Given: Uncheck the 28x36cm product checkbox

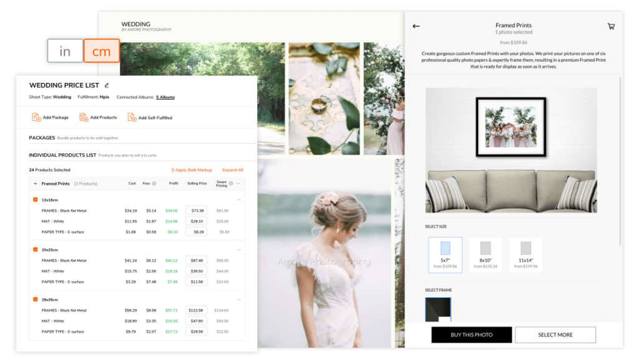Looking at the screenshot, I should click(35, 299).
